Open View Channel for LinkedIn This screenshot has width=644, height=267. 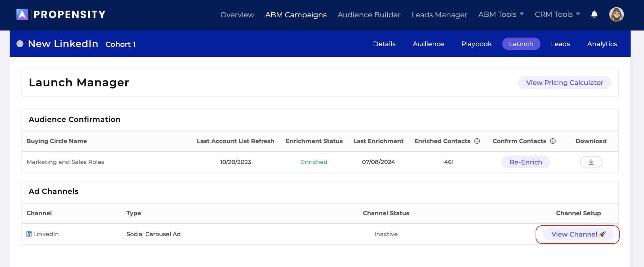coord(578,234)
